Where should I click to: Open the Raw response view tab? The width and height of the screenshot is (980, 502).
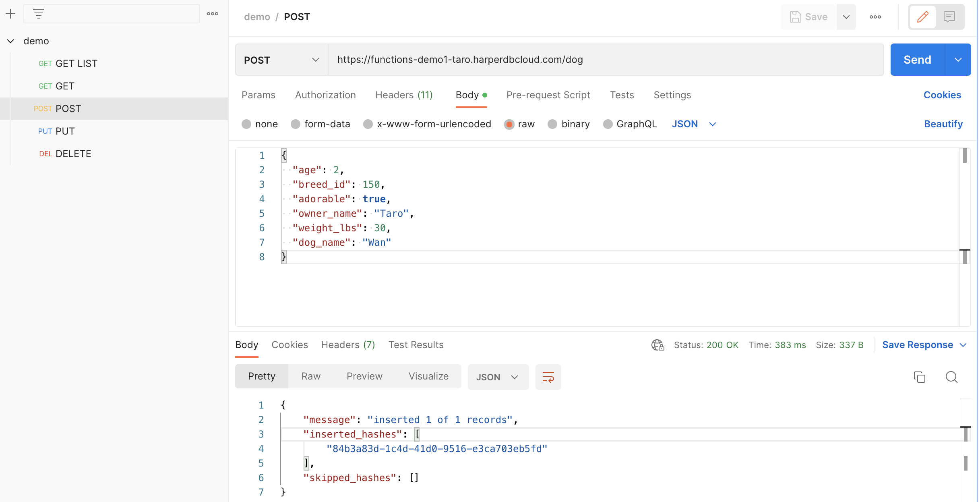click(311, 376)
